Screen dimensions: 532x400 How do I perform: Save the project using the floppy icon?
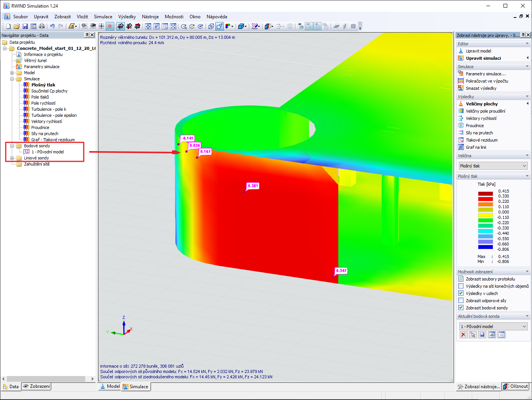(x=25, y=26)
